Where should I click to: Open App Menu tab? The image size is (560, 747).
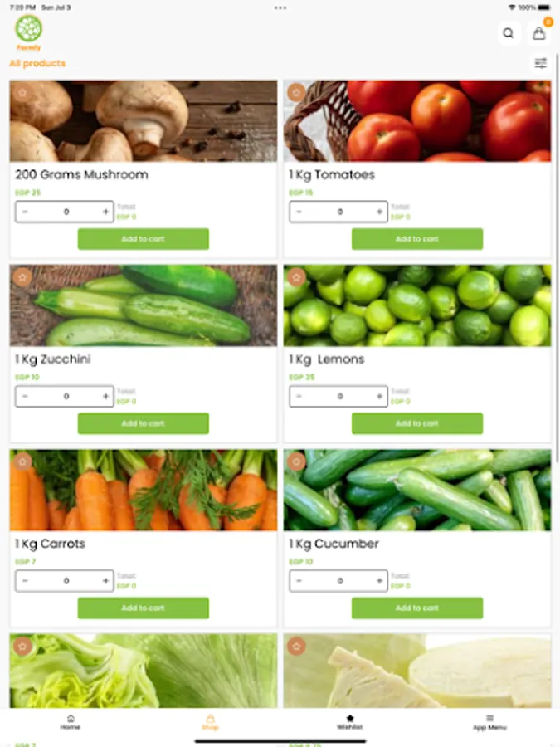point(489,722)
